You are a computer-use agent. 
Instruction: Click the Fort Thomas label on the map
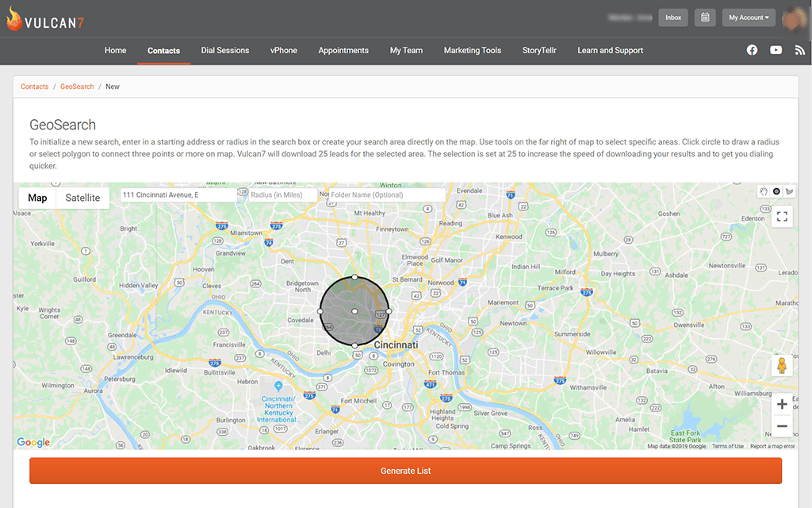point(446,372)
